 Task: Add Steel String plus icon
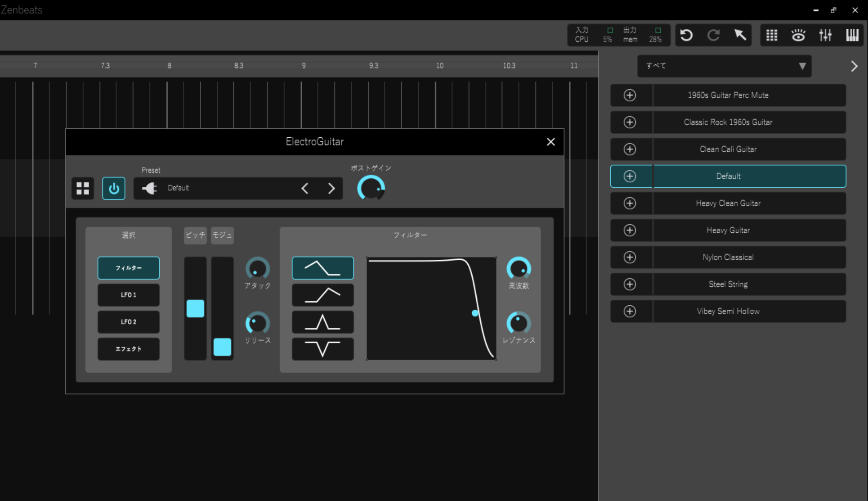[630, 284]
